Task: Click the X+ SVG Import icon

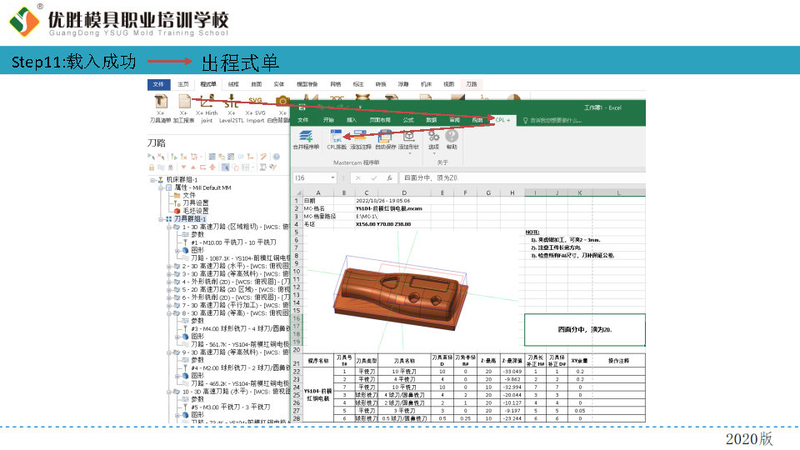Action: coord(255,101)
